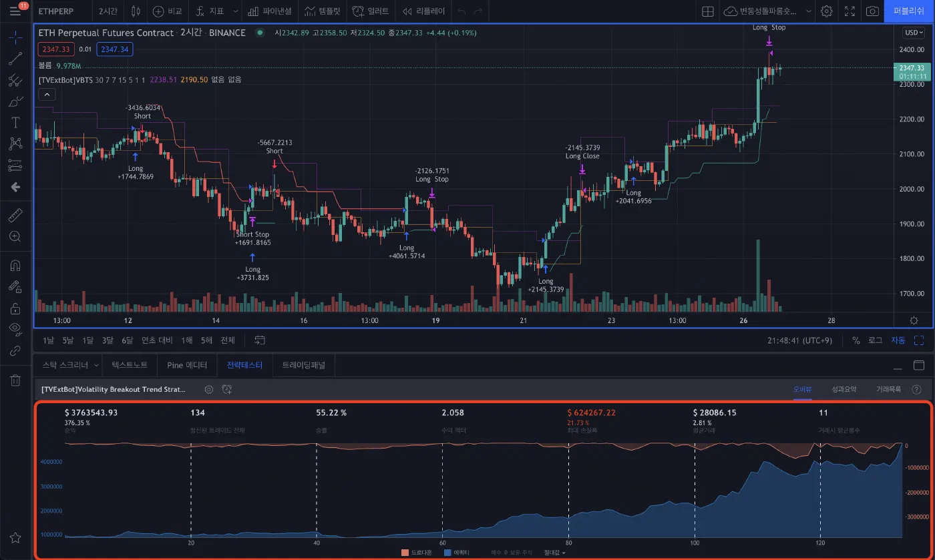Expand the 스탁 스크리너 dropdown arrow

pyautogui.click(x=97, y=365)
